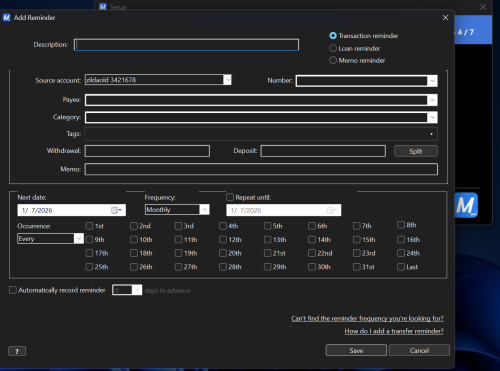Screen dimensions: 500x371
Task: Click the Memo text field
Action: [x=261, y=169]
